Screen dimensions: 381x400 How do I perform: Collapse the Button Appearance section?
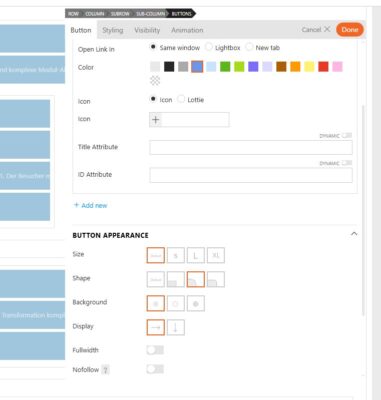point(354,234)
